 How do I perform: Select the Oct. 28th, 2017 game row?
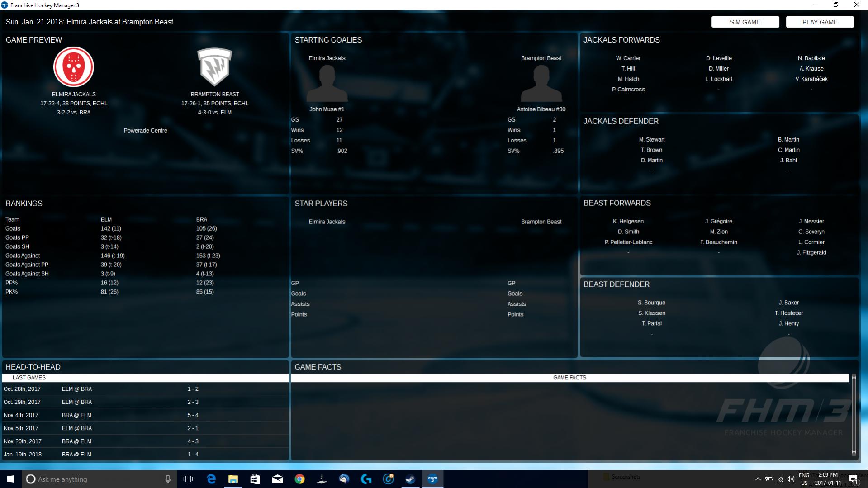(145, 389)
